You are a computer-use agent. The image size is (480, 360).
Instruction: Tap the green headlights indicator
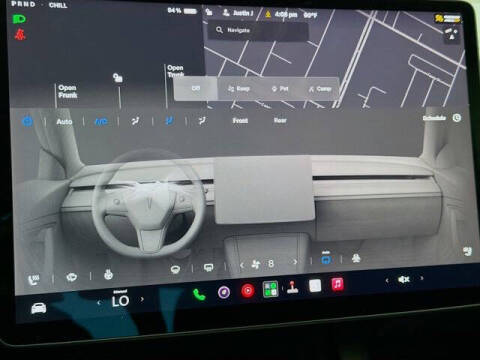point(19,19)
